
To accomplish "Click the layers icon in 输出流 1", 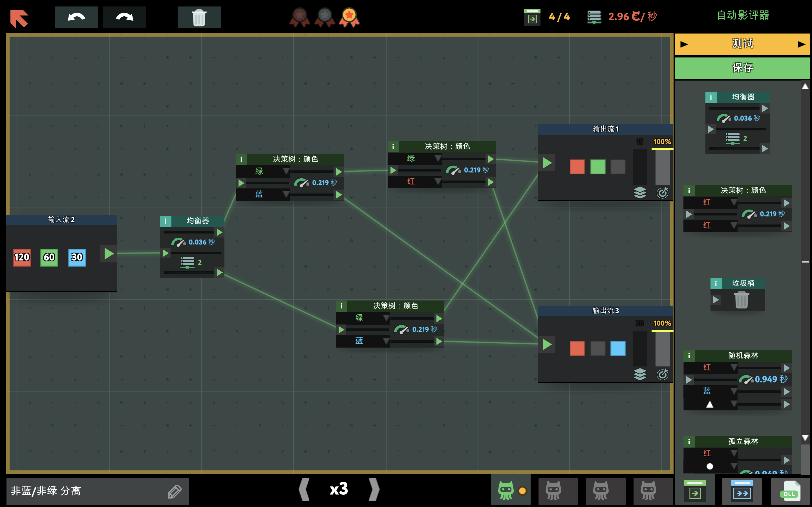I will 639,192.
